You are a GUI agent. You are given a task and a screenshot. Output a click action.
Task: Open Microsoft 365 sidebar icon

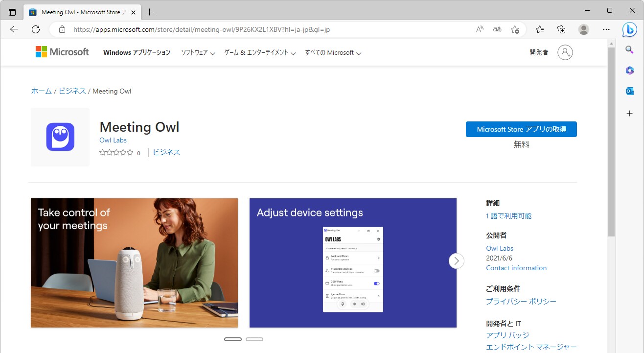point(630,71)
